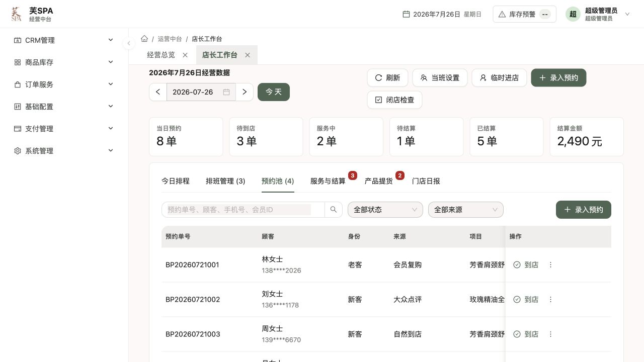The image size is (644, 362).
Task: Click the 待到店 3单 card
Action: (x=266, y=137)
